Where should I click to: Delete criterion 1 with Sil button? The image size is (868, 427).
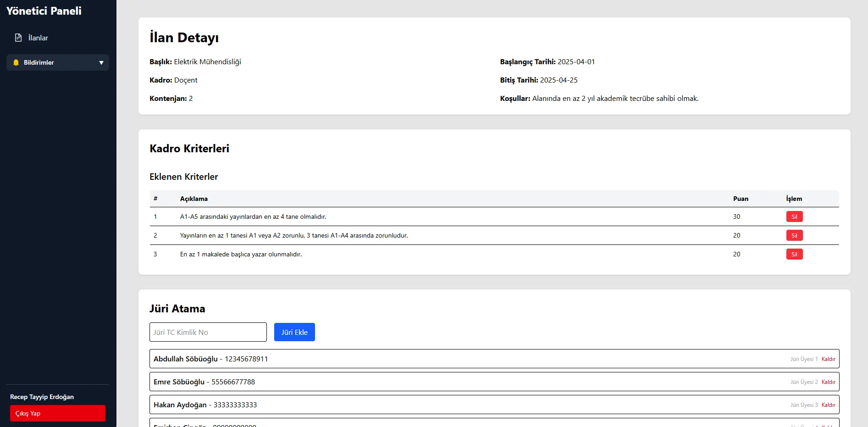coord(794,216)
